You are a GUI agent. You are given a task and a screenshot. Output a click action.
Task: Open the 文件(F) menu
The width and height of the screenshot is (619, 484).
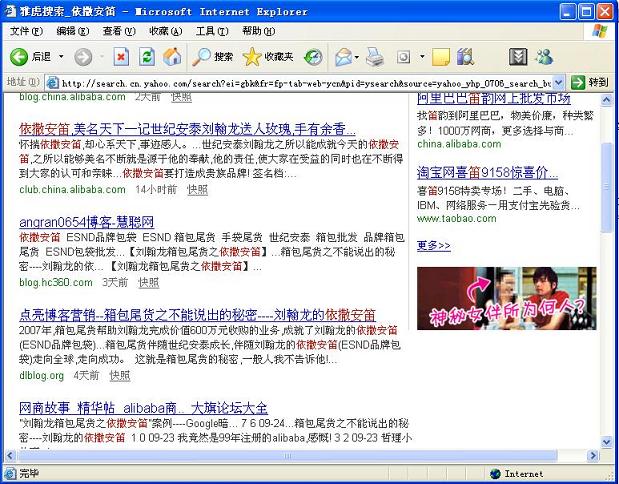pos(26,31)
